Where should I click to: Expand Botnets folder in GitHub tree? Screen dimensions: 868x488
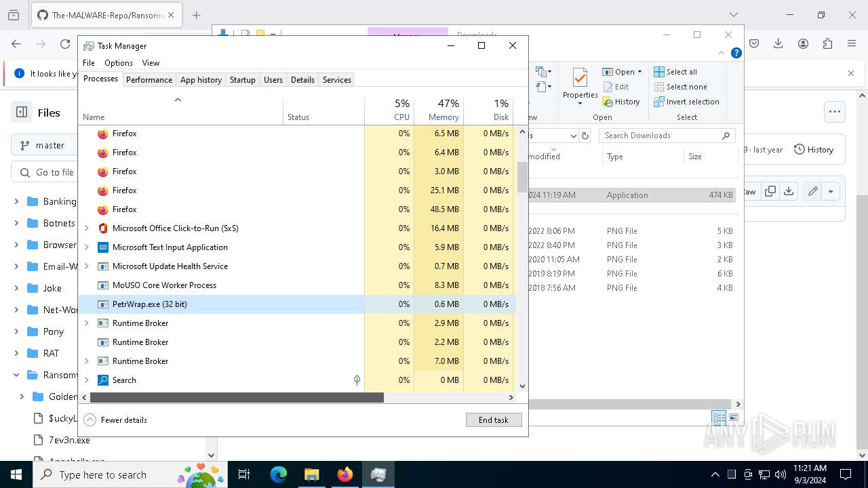click(16, 223)
